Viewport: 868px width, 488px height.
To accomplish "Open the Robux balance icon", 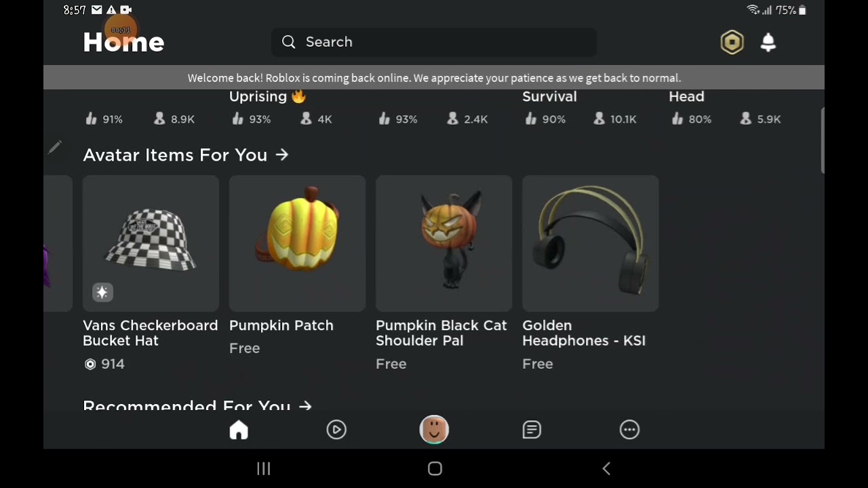I will pyautogui.click(x=732, y=42).
